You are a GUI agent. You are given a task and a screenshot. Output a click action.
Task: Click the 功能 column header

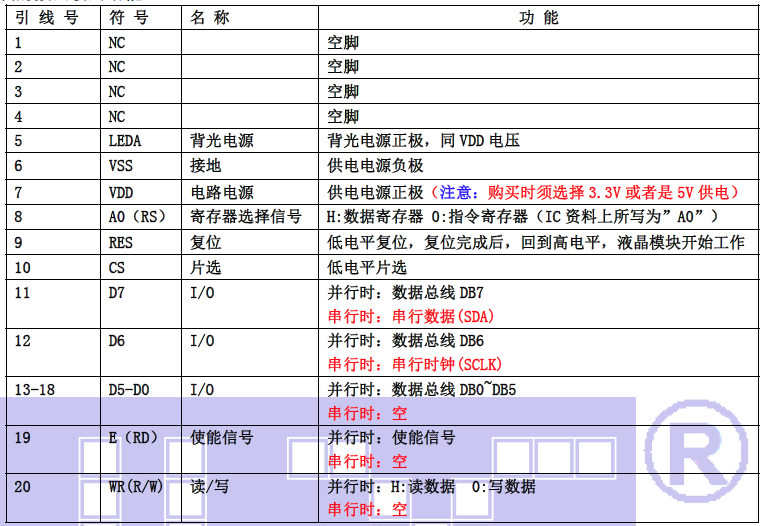[x=538, y=18]
